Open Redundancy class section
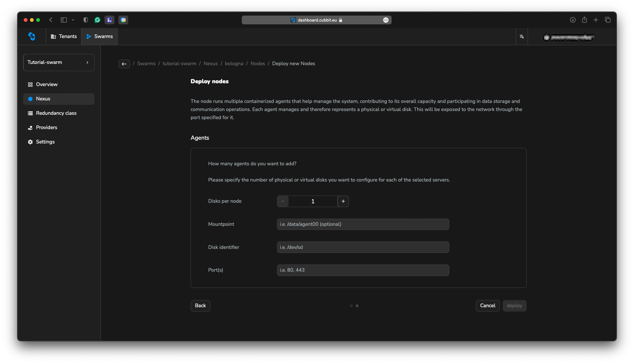 click(59, 113)
